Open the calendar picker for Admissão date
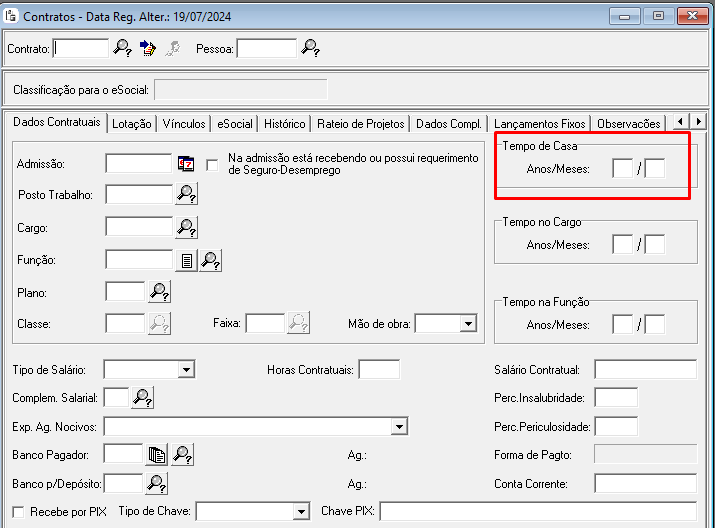Image resolution: width=715 pixels, height=528 pixels. (x=186, y=164)
